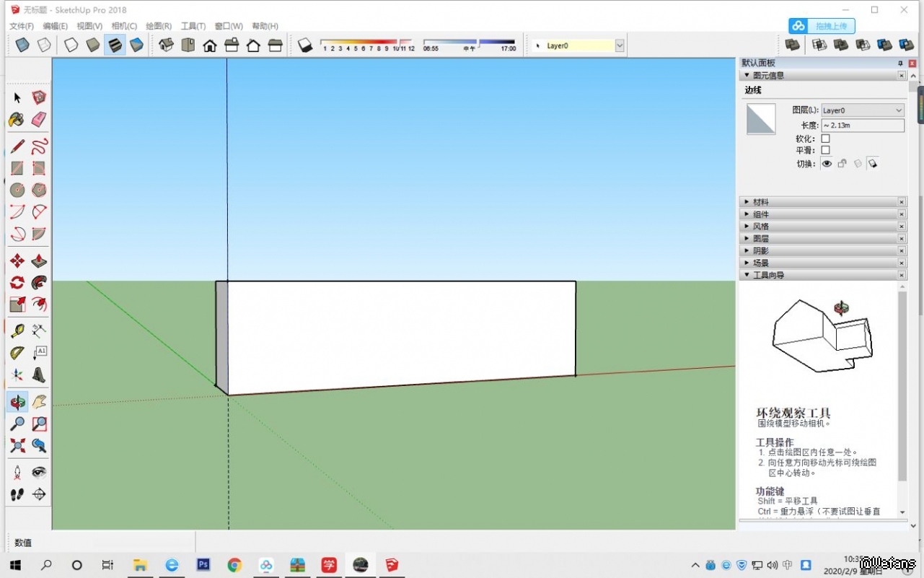Click the 长度 length input field

[863, 126]
